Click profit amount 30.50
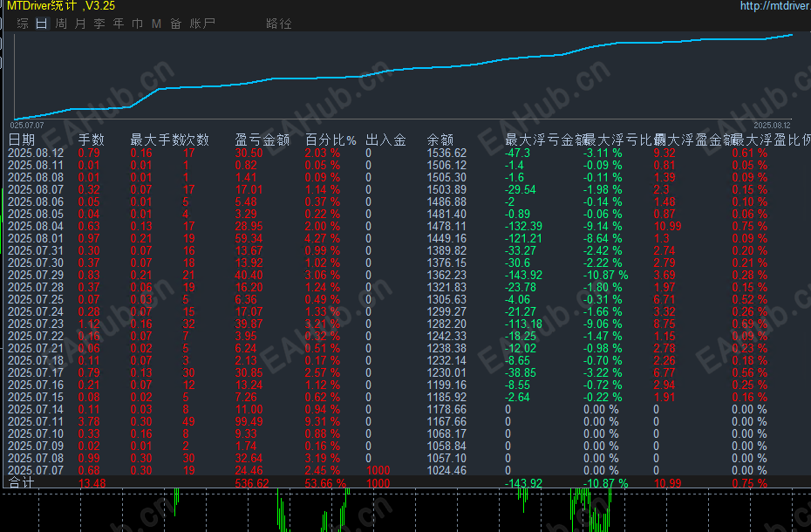 coord(249,153)
